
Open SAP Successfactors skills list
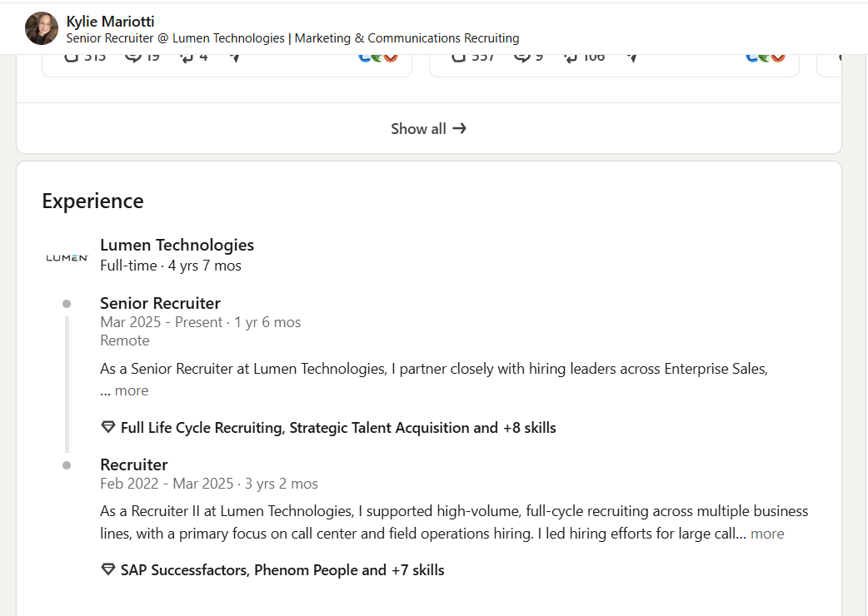point(282,569)
